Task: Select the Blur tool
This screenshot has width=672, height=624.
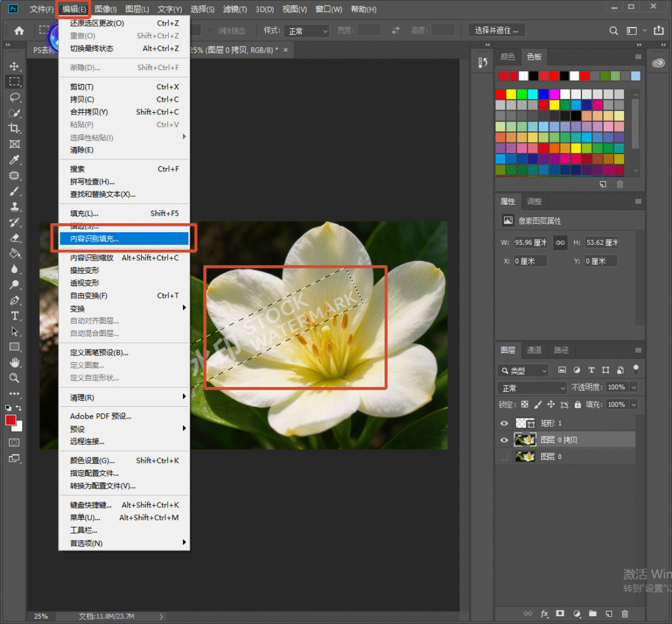Action: pyautogui.click(x=14, y=269)
